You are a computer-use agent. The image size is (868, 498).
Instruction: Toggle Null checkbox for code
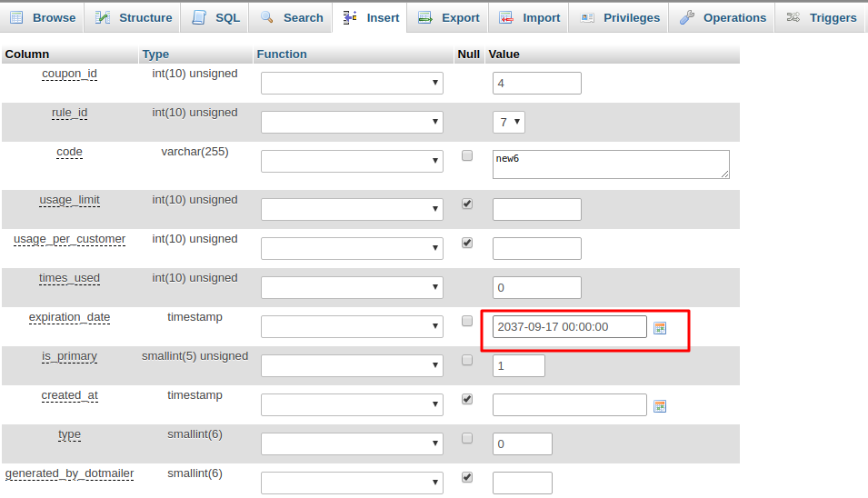(x=467, y=155)
